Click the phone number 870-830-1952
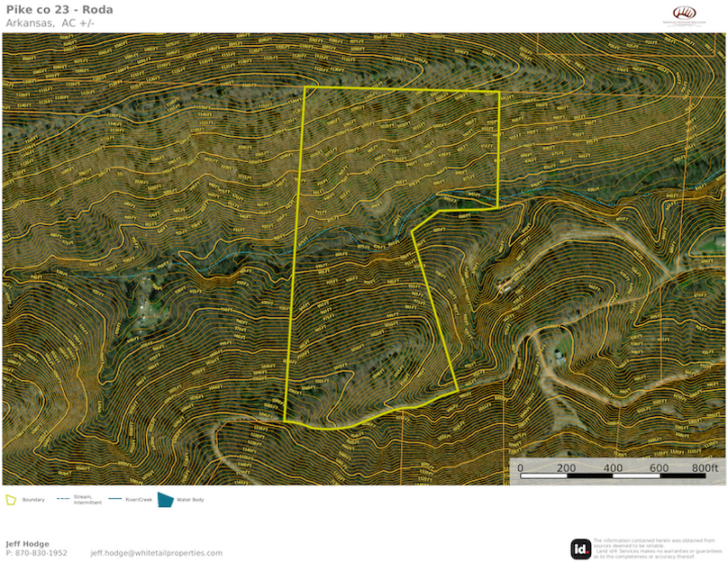728x562 pixels. (x=41, y=553)
